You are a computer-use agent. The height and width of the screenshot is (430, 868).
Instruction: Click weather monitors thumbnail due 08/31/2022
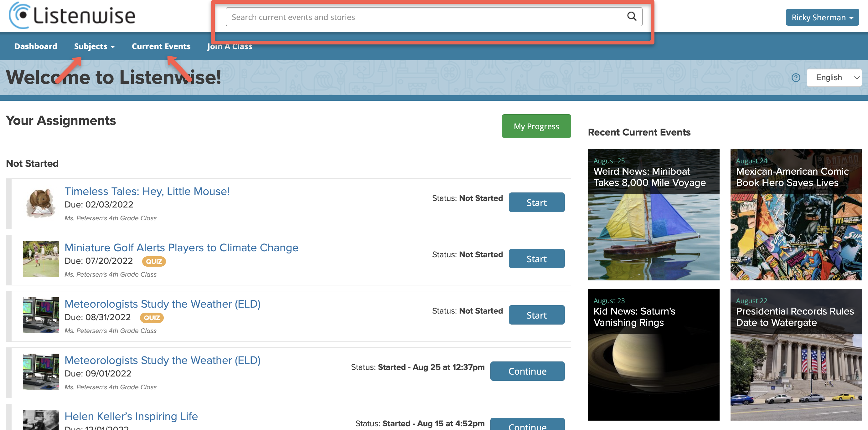pyautogui.click(x=40, y=315)
